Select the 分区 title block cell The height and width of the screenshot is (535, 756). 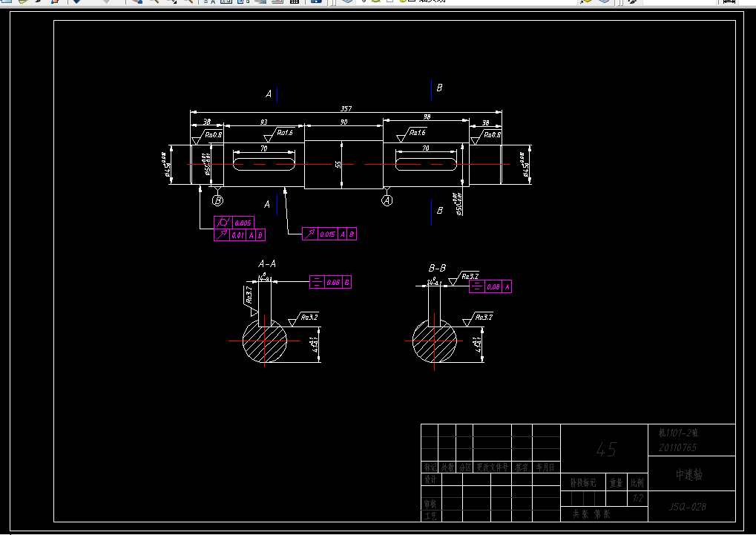(x=464, y=467)
